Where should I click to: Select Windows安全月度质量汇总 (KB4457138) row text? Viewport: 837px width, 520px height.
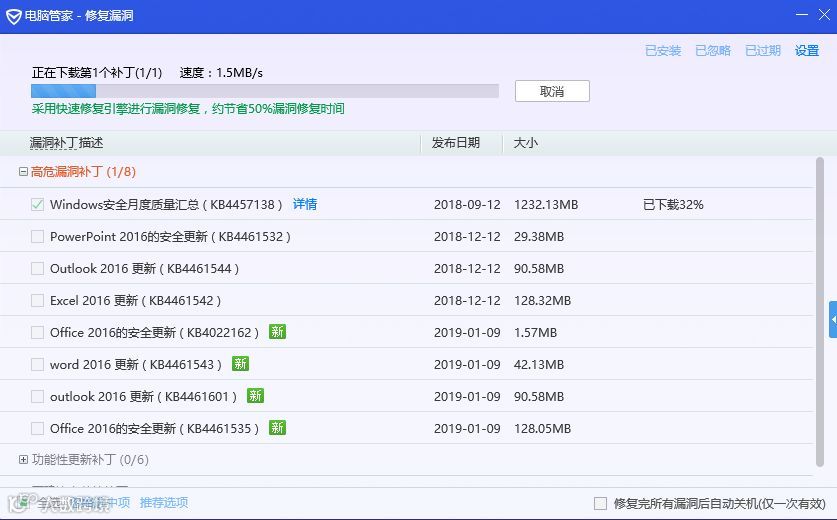point(166,204)
